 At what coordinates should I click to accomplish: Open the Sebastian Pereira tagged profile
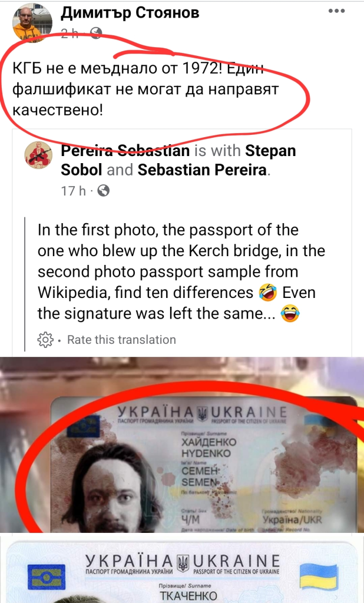coord(202,170)
